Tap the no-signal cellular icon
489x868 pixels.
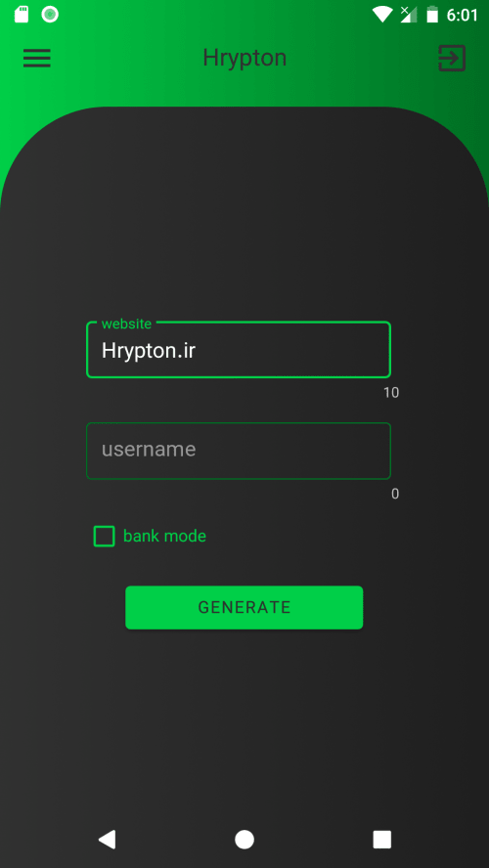(409, 15)
